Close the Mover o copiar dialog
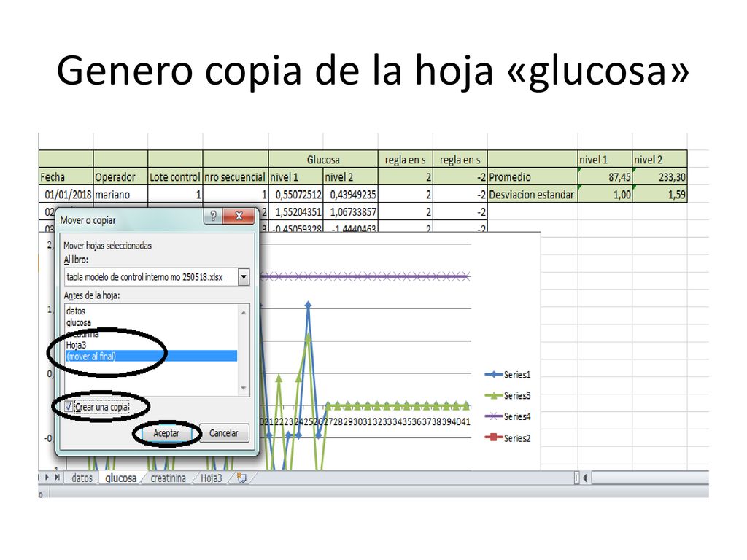The width and height of the screenshot is (747, 560). point(239,216)
